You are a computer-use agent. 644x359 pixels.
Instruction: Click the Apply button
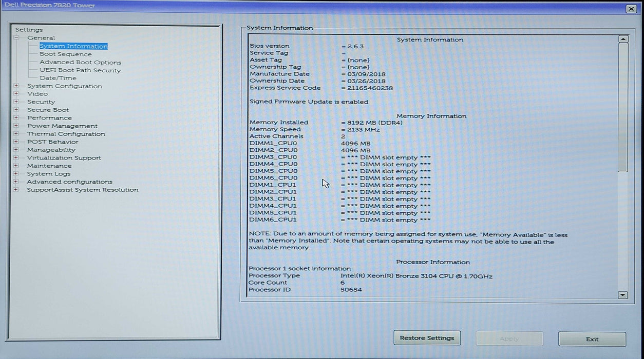509,339
